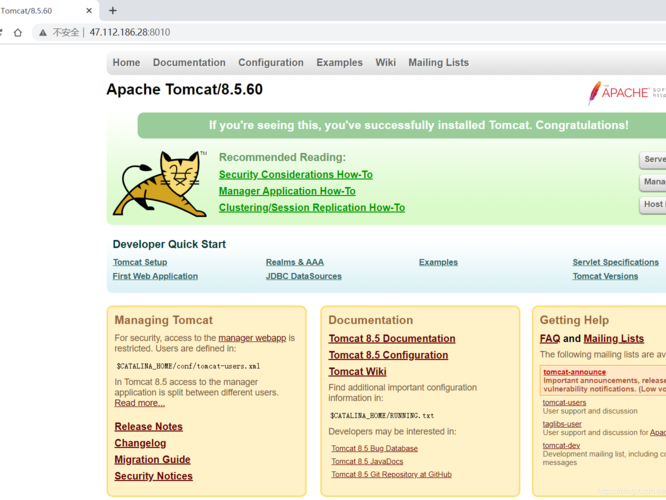Screen dimensions: 666x500
Task: Click the Host Manager button
Action: point(653,204)
